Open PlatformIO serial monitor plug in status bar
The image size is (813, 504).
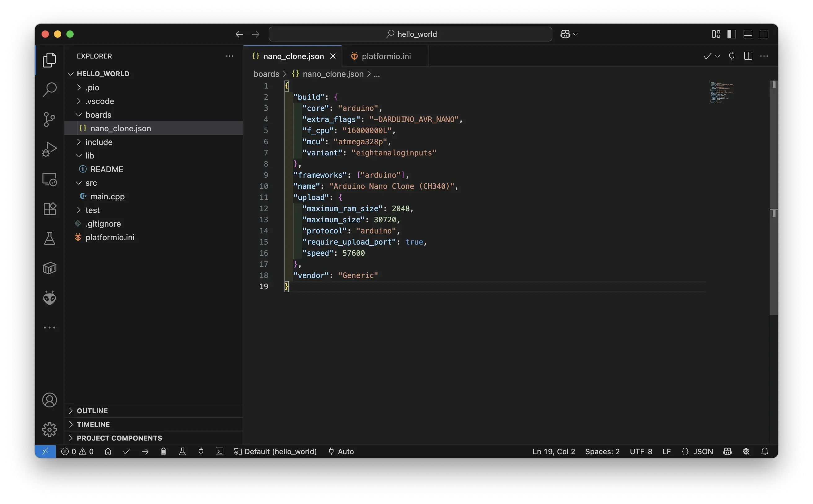pos(201,451)
